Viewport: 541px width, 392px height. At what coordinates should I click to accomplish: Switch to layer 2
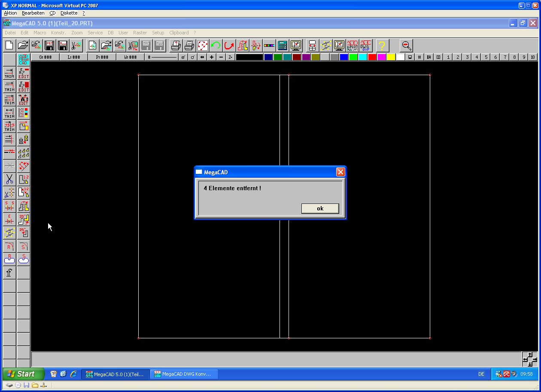pos(458,57)
